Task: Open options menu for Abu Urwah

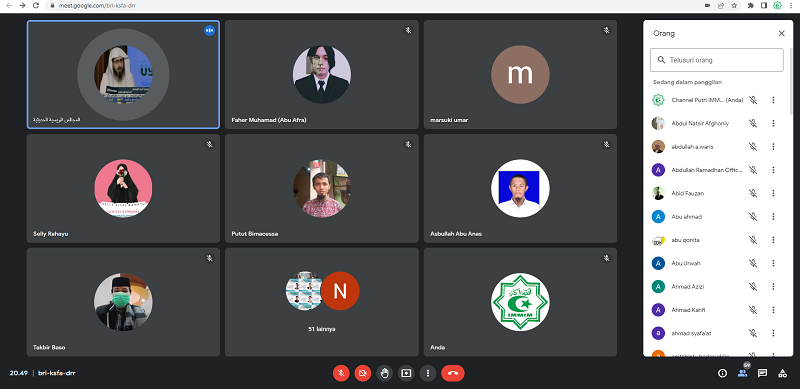Action: click(773, 263)
